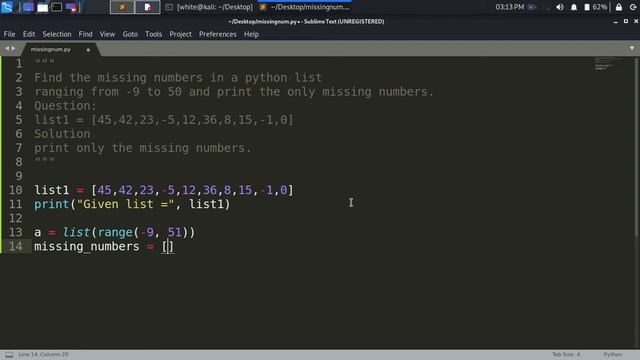Maximize the Sublime Text window
The height and width of the screenshot is (360, 640).
pos(626,21)
